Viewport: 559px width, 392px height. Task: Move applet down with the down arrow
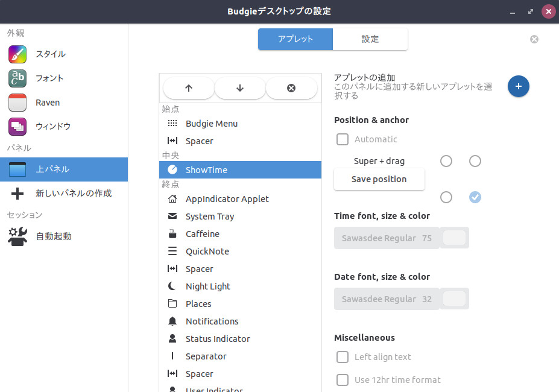(240, 87)
